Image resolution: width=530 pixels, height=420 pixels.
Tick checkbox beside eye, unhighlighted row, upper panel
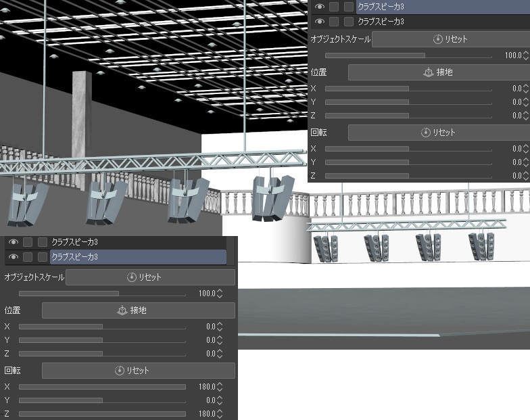pos(334,22)
